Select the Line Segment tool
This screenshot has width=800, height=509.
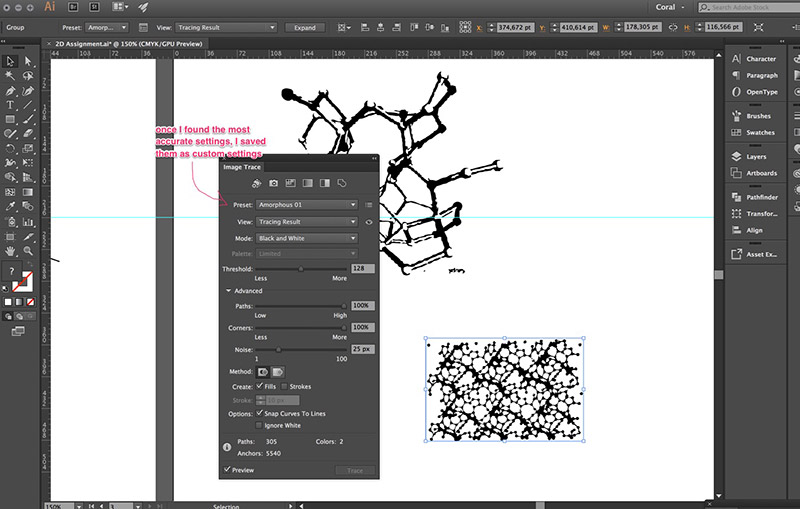28,105
